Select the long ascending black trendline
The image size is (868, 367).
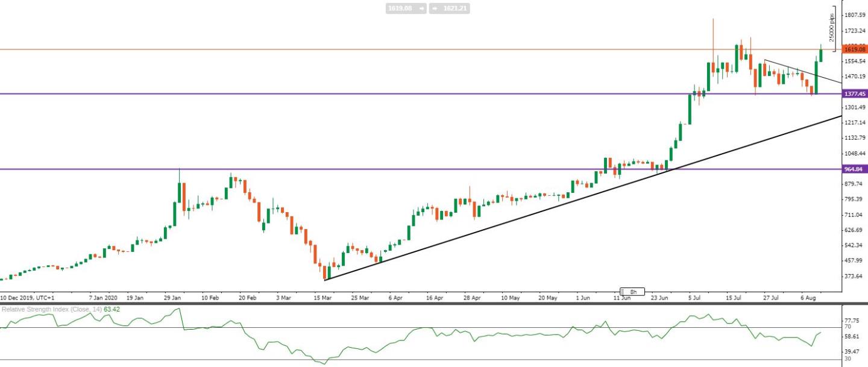pyautogui.click(x=582, y=198)
